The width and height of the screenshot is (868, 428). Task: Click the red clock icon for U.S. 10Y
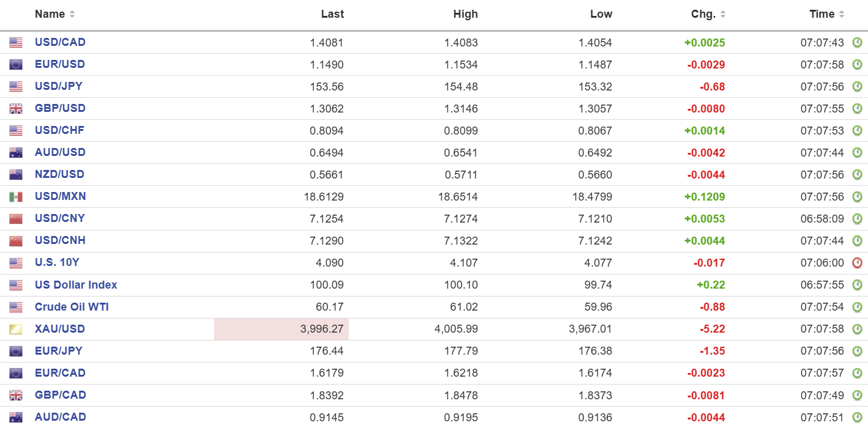(x=857, y=263)
